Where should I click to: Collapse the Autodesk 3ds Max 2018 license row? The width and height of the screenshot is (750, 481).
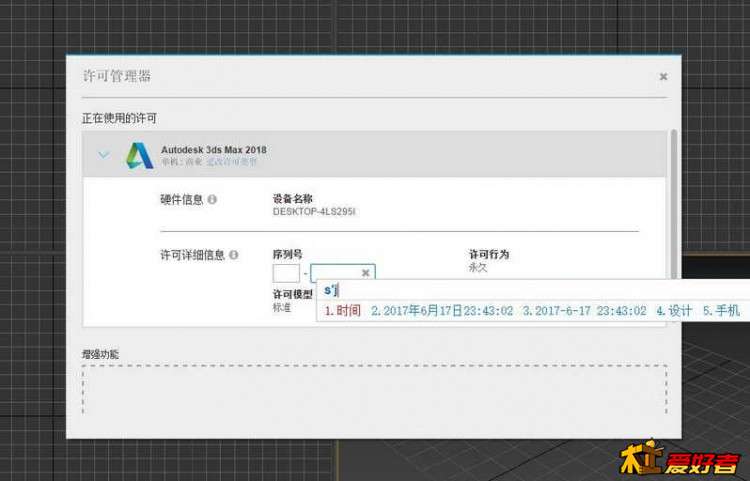[x=104, y=155]
